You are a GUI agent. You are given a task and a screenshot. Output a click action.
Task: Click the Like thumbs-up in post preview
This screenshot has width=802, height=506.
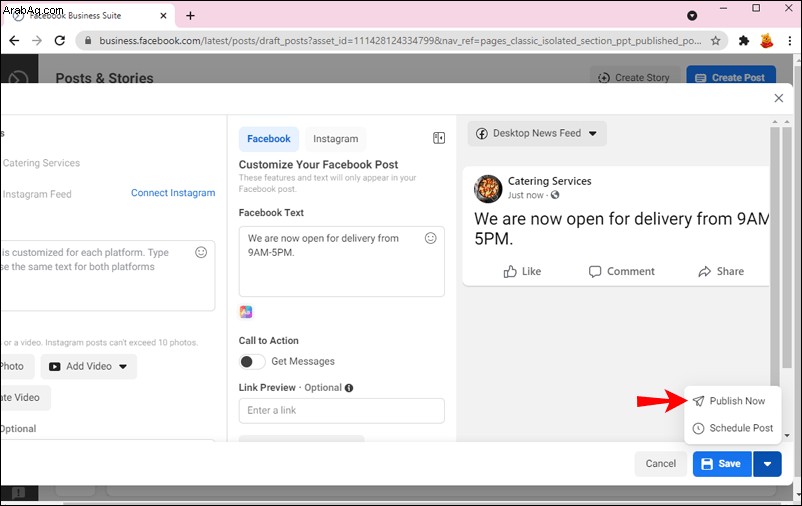click(510, 271)
